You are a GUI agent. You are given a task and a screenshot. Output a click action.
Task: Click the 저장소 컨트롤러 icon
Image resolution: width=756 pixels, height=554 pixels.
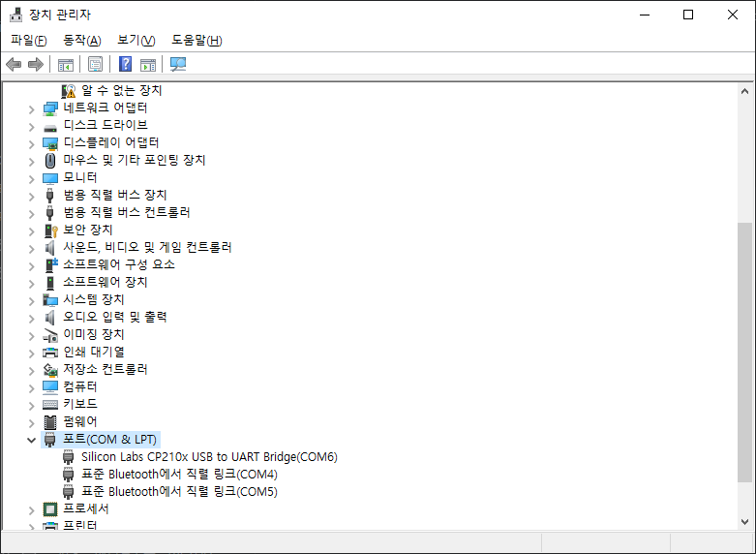[50, 370]
